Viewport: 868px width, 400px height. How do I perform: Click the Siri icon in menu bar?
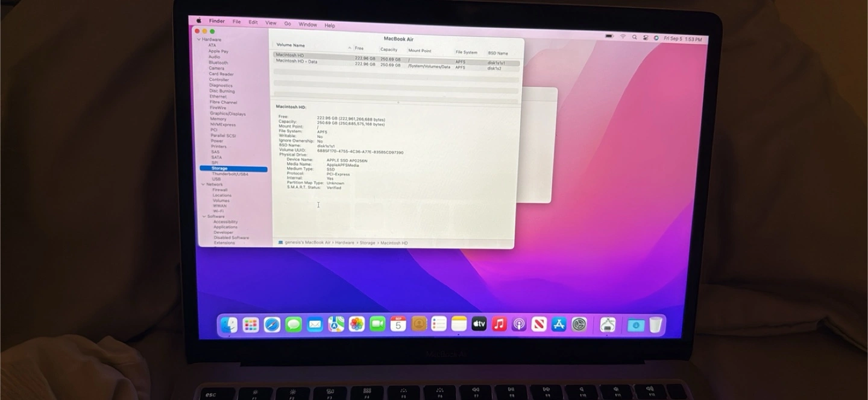(x=656, y=38)
